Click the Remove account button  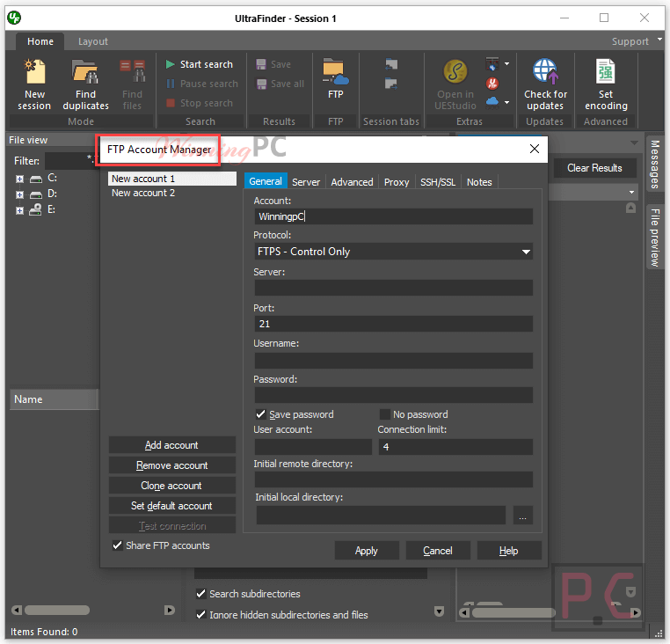tap(171, 465)
